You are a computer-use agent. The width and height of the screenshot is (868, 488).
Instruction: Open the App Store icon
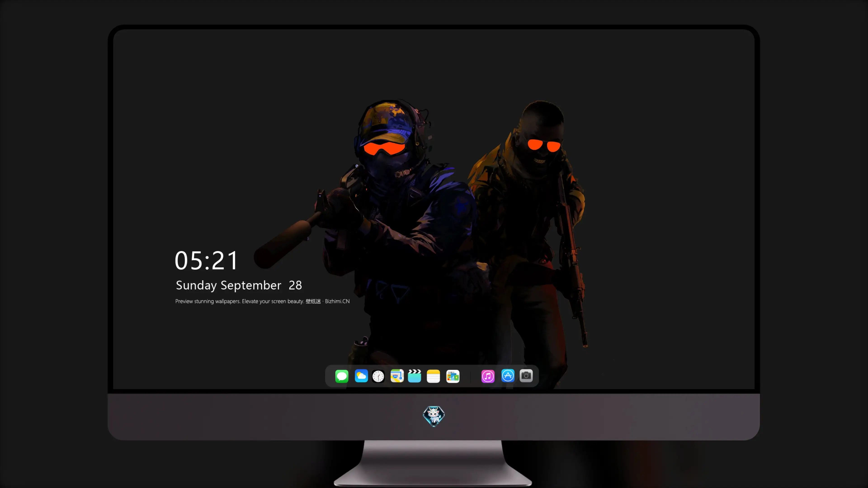508,375
